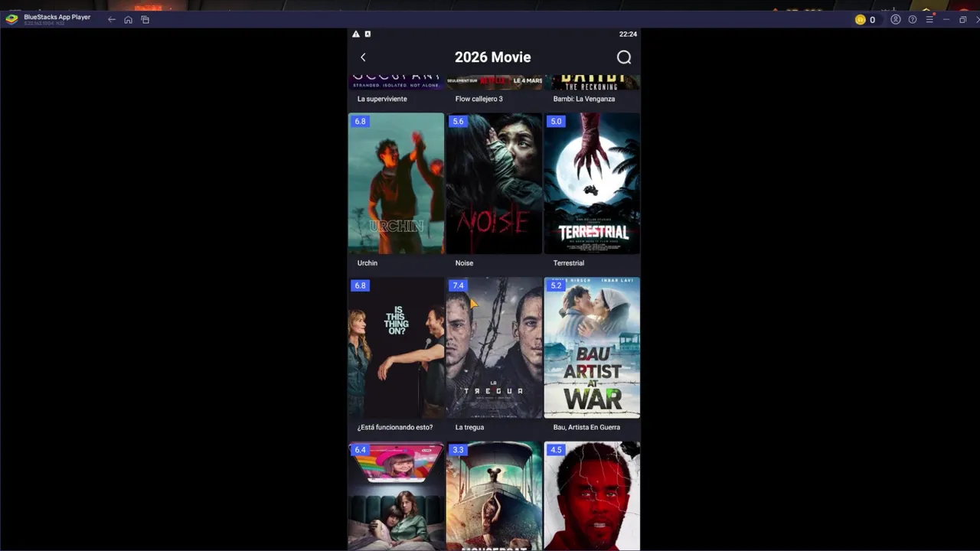Open the La Tregua movie poster
The width and height of the screenshot is (980, 551).
494,347
